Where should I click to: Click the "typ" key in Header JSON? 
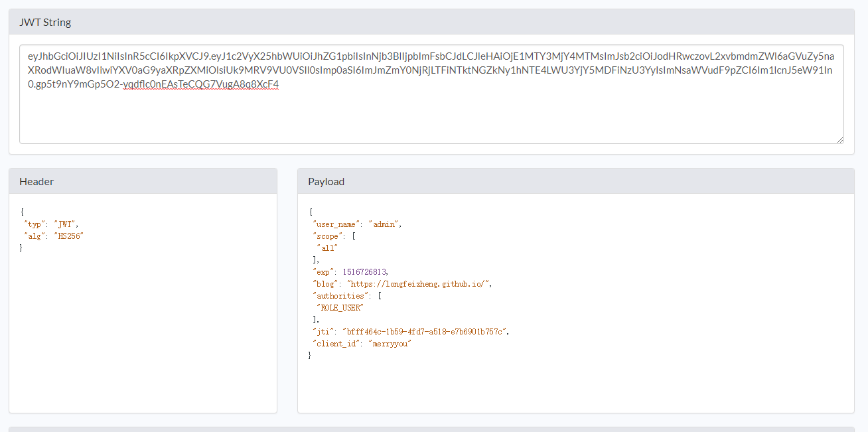tap(34, 224)
